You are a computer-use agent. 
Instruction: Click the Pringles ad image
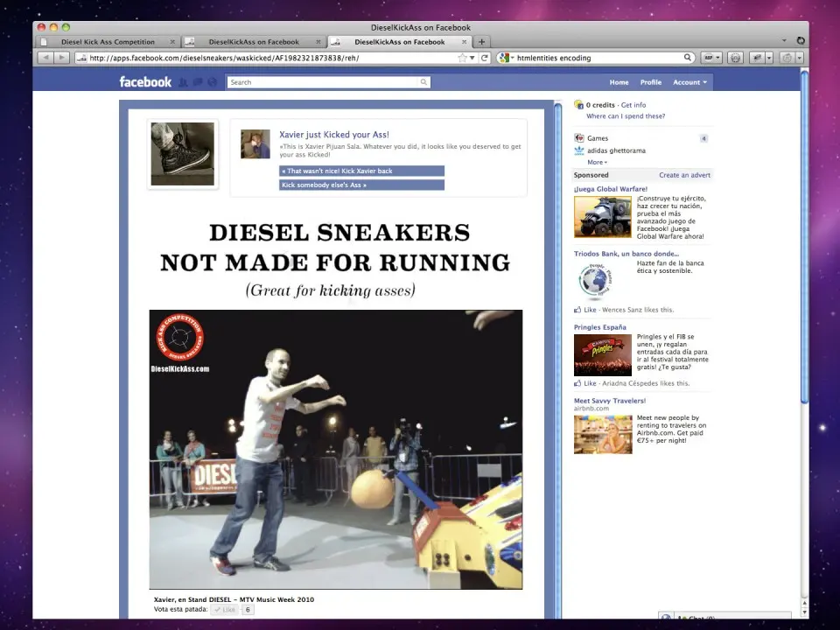click(x=603, y=355)
